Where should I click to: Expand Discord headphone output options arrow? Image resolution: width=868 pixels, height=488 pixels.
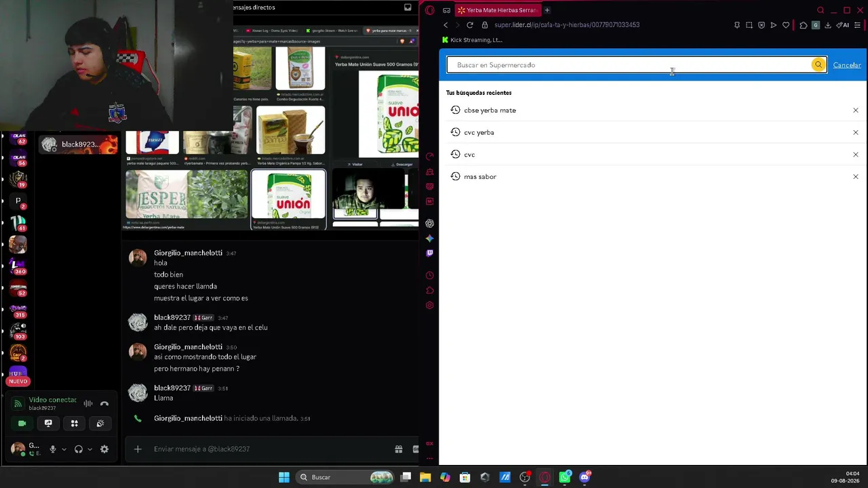point(90,449)
